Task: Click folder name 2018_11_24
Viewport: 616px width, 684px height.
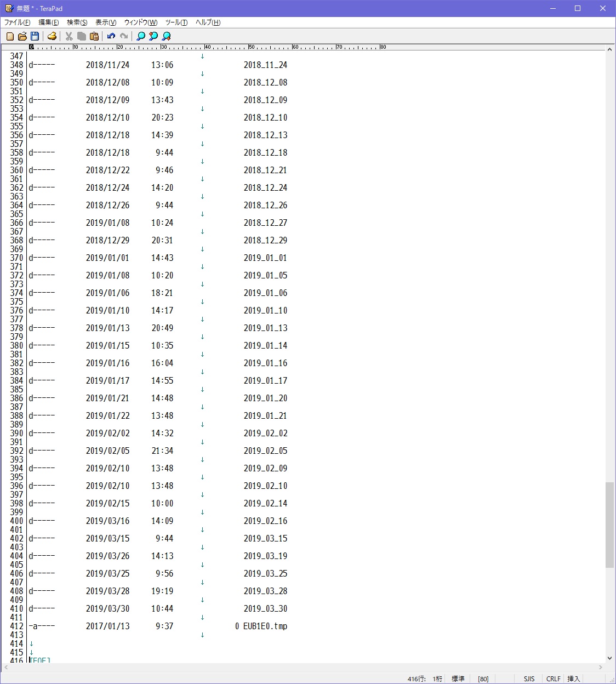Action: 265,65
